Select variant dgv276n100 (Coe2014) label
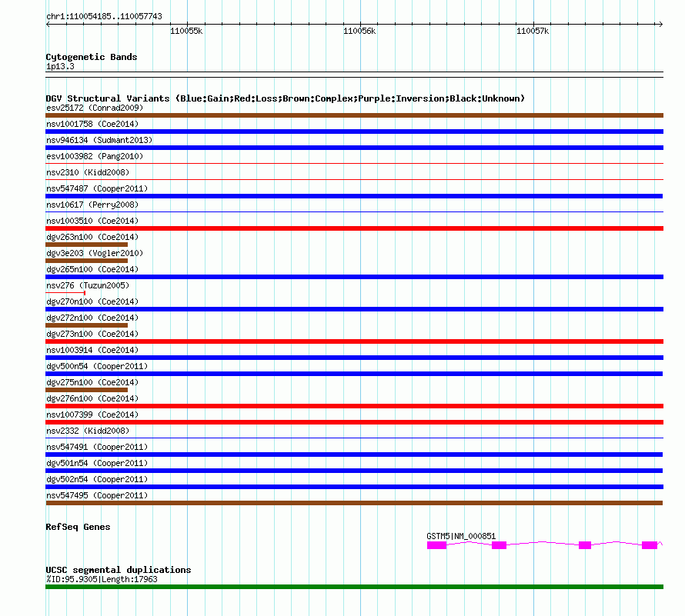The width and height of the screenshot is (685, 616). pos(92,398)
